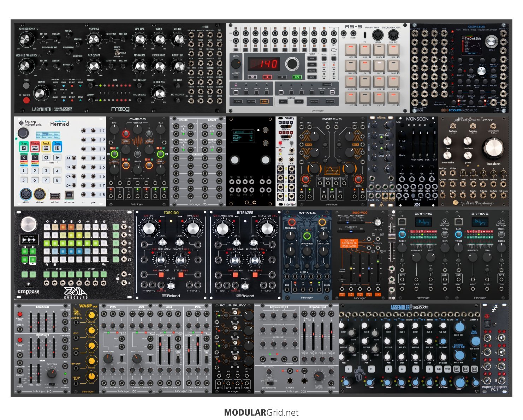This screenshot has height=420, width=523.
Task: Click the RS-9 red tempo display
Action: coord(264,64)
